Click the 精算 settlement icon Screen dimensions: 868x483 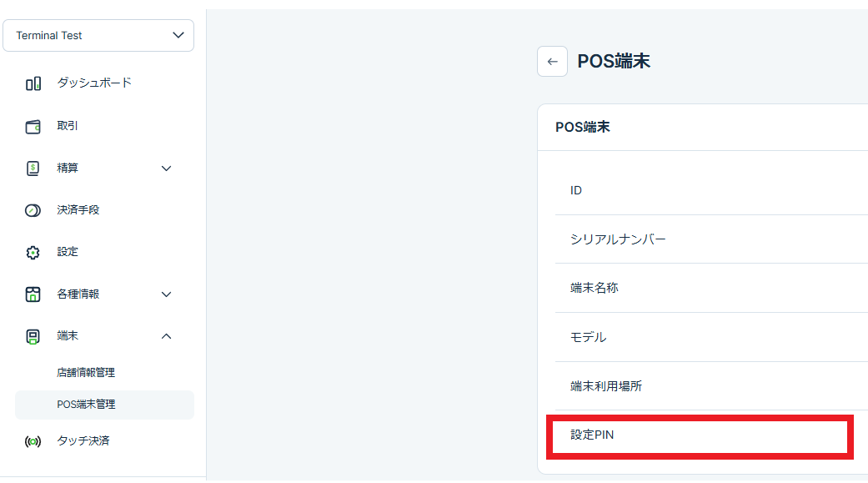pos(33,169)
